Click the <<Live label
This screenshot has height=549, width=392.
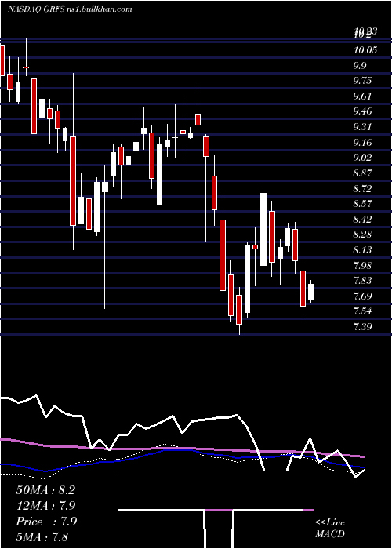pyautogui.click(x=330, y=522)
